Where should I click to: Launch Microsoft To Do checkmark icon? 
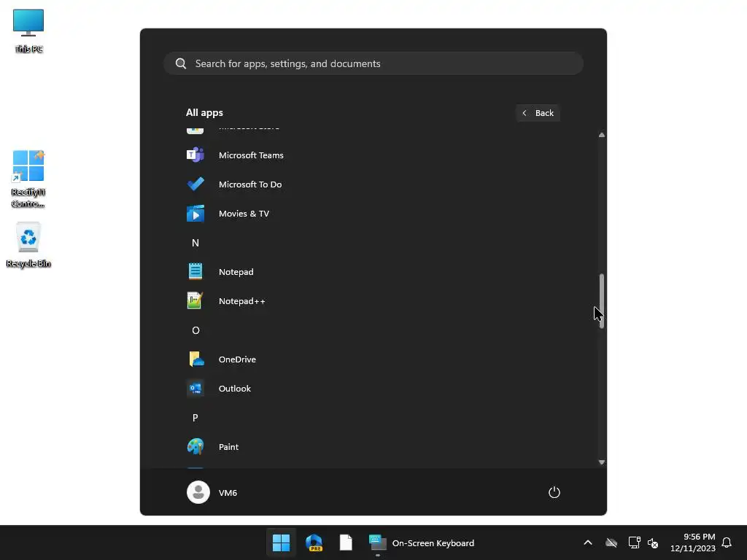[196, 184]
